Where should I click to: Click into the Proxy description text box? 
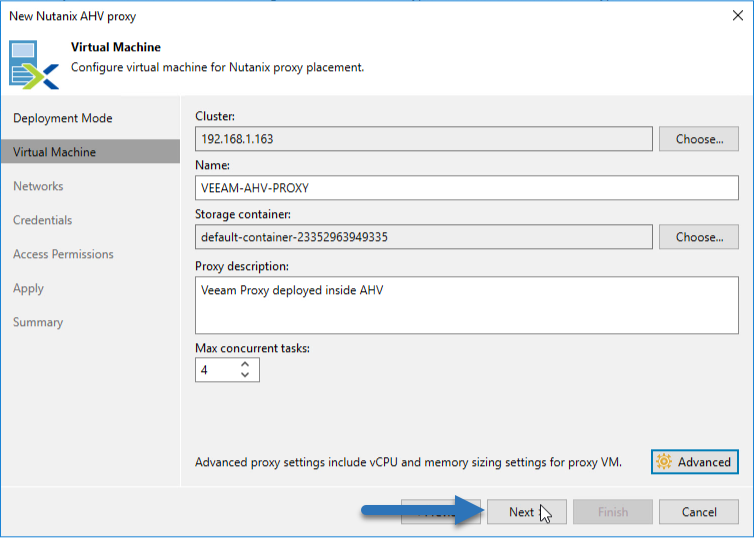tap(467, 305)
